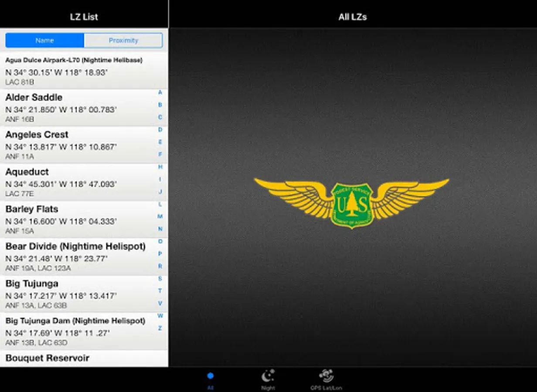
Task: Jump to index letter J
Action: pos(160,192)
